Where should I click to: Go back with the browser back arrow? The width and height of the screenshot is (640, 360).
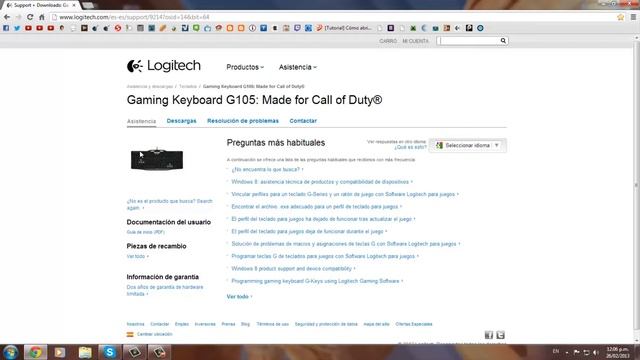pos(7,17)
